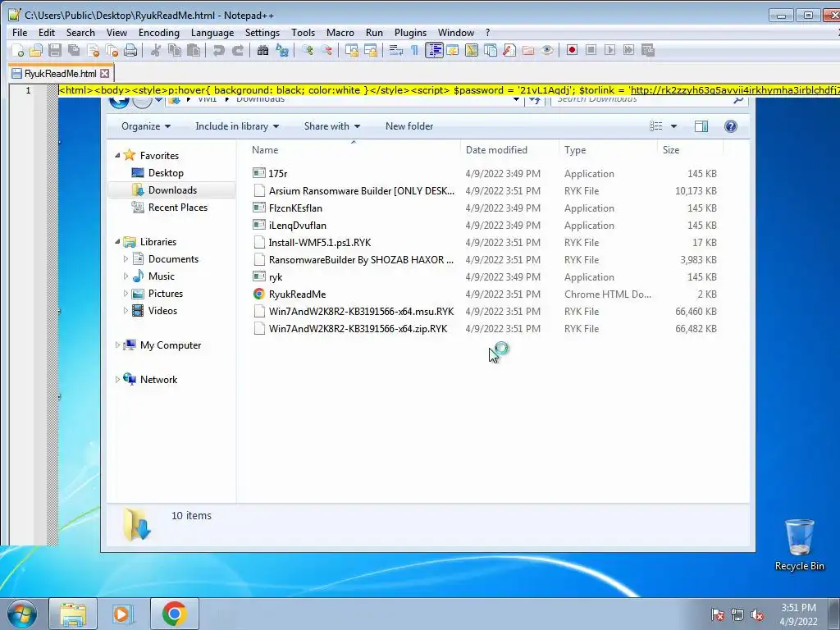Toggle Word wrap in Notepad++ toolbar
The image size is (840, 630).
(x=396, y=50)
